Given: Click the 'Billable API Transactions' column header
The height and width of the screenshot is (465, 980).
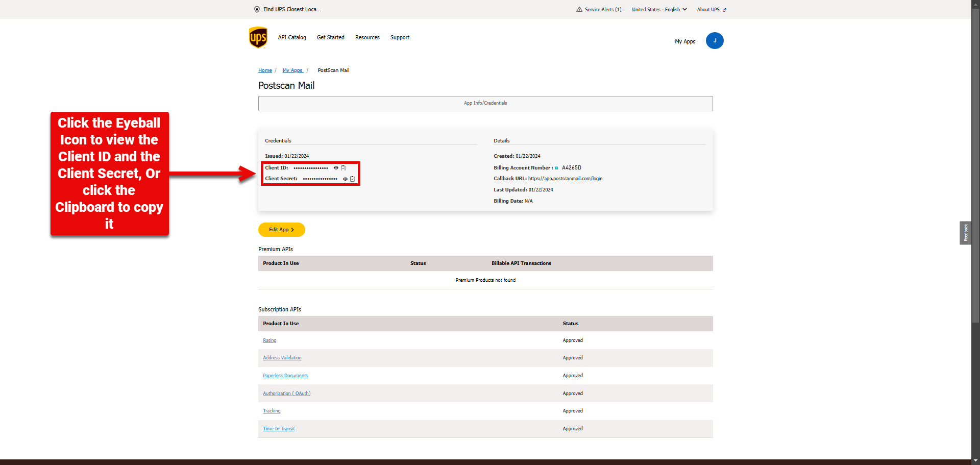Looking at the screenshot, I should pos(521,263).
